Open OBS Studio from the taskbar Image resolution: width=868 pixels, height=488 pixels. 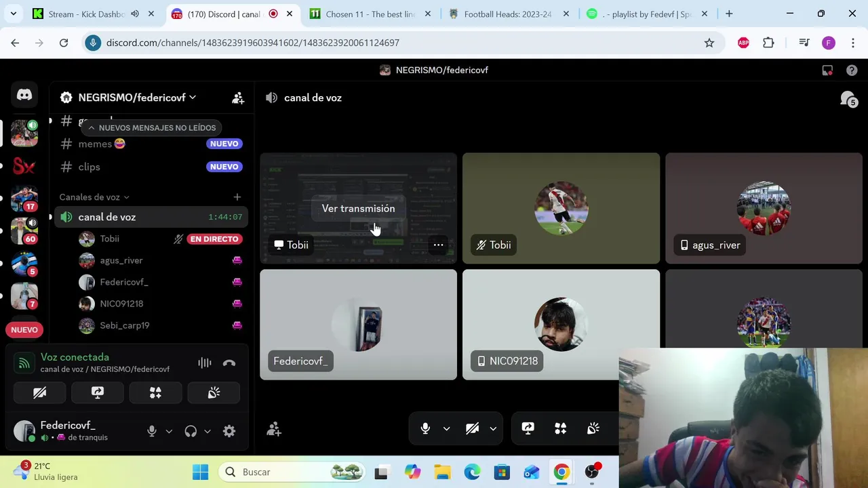[x=592, y=472]
